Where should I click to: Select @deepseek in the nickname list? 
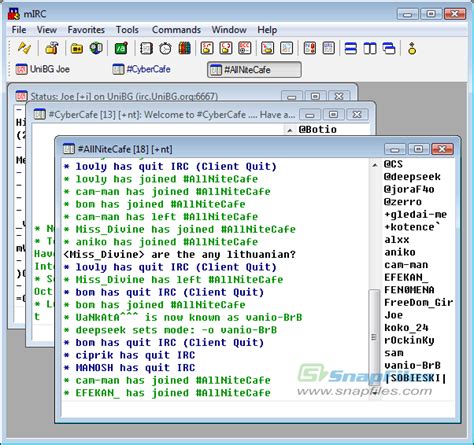pyautogui.click(x=412, y=177)
